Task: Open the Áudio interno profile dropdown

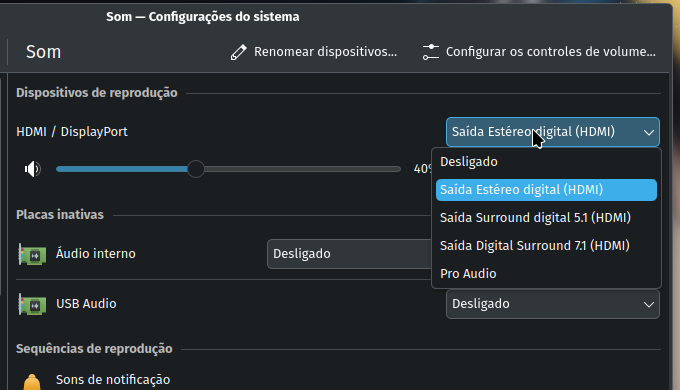Action: [350, 254]
